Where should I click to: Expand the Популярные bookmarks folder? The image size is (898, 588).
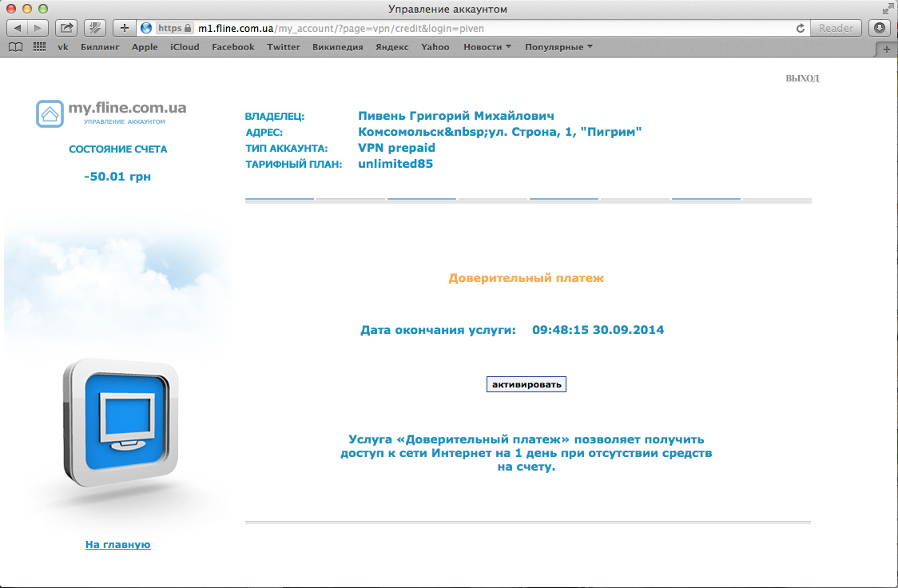tap(558, 47)
